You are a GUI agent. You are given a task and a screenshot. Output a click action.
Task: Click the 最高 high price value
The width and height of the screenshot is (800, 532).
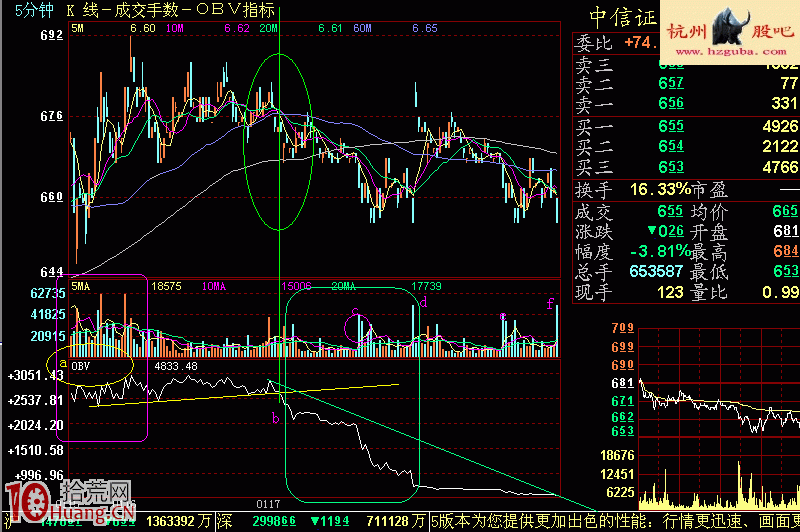click(x=786, y=251)
